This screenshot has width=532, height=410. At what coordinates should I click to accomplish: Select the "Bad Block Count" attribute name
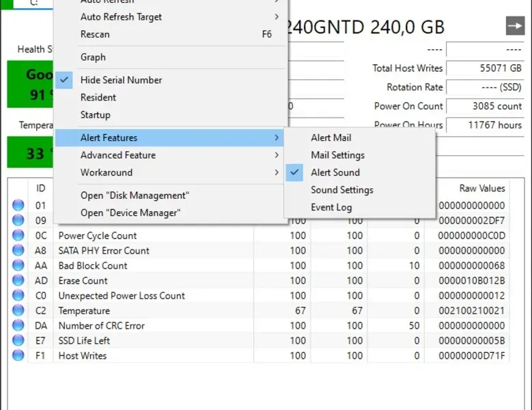click(93, 265)
